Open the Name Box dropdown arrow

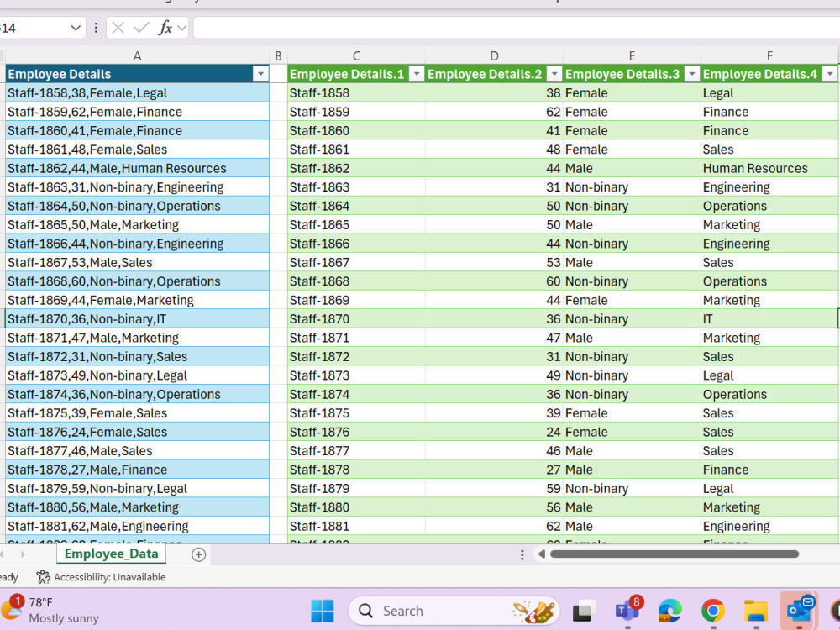(x=76, y=28)
